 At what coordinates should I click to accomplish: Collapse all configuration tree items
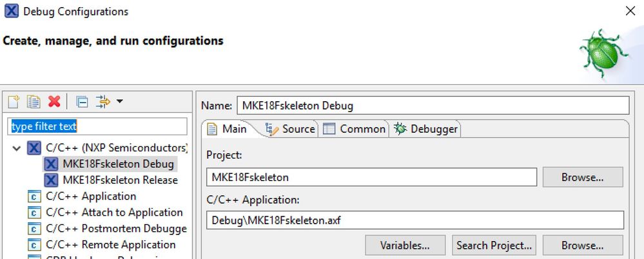tap(82, 102)
